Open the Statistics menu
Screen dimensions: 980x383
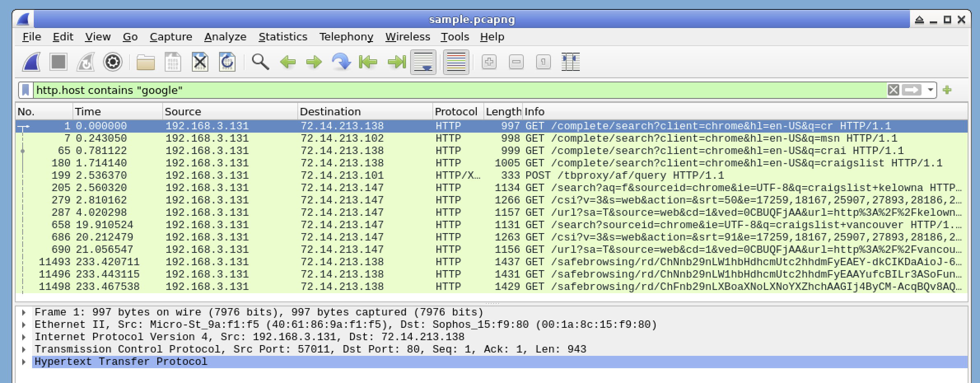pyautogui.click(x=283, y=37)
